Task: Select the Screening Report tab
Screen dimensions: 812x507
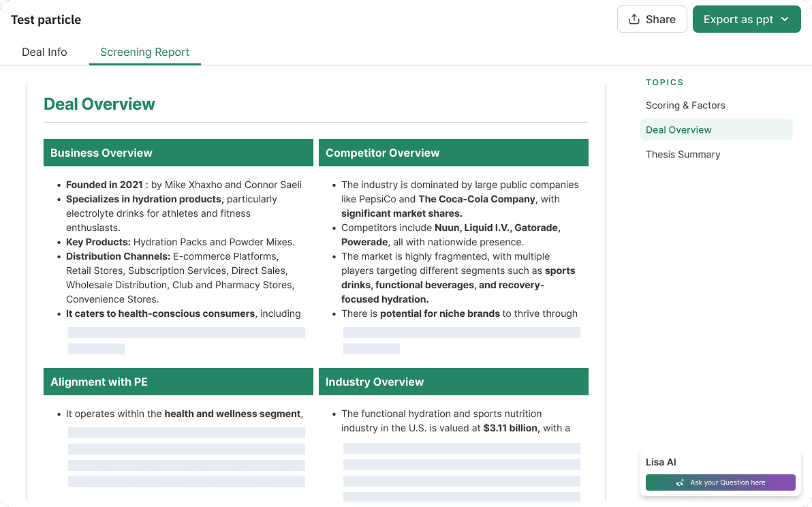Action: (x=144, y=52)
